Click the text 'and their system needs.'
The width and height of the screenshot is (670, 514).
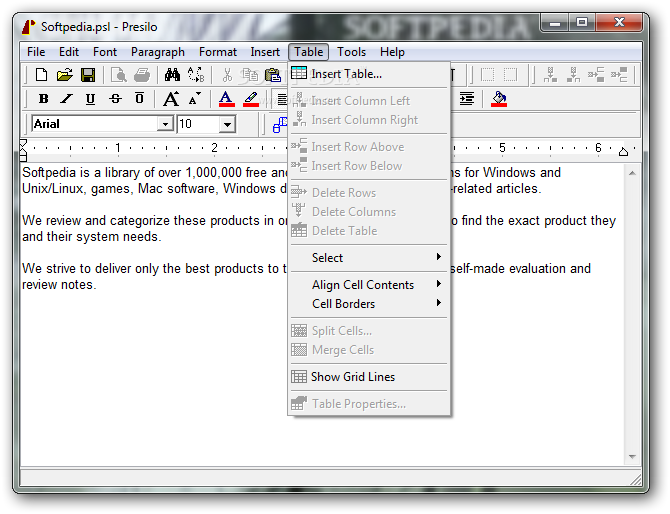coord(91,237)
